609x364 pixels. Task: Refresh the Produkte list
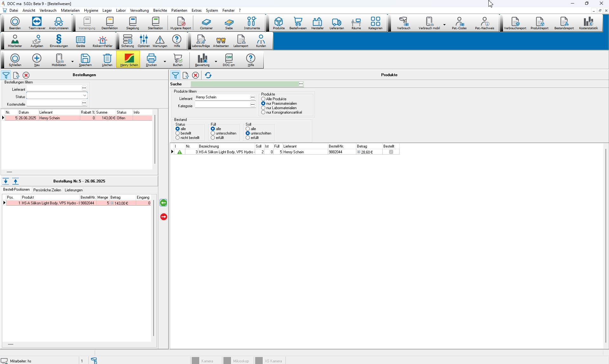pos(208,75)
